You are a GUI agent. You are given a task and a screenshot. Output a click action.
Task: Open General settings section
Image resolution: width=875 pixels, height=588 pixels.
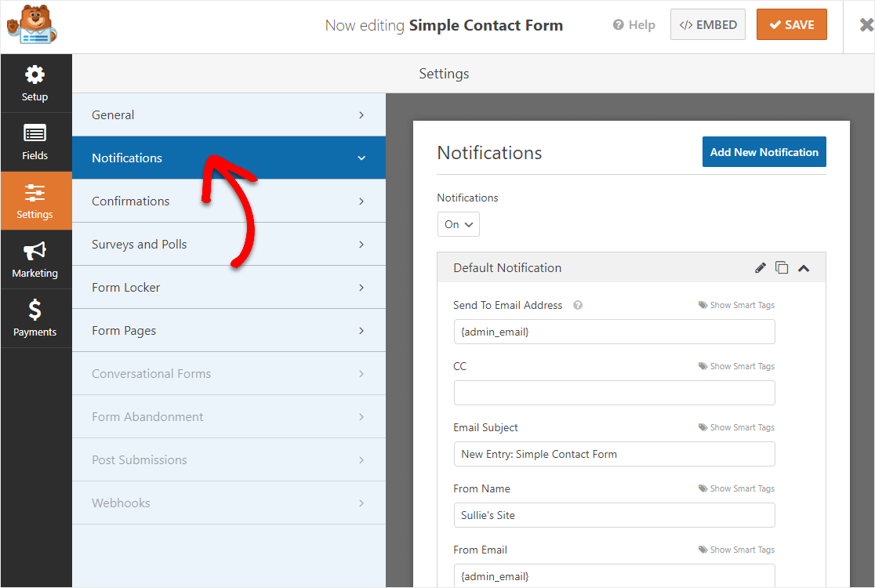coord(229,115)
